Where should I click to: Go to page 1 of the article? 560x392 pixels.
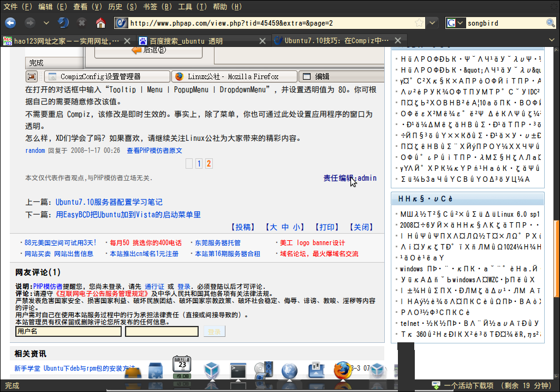coord(199,164)
